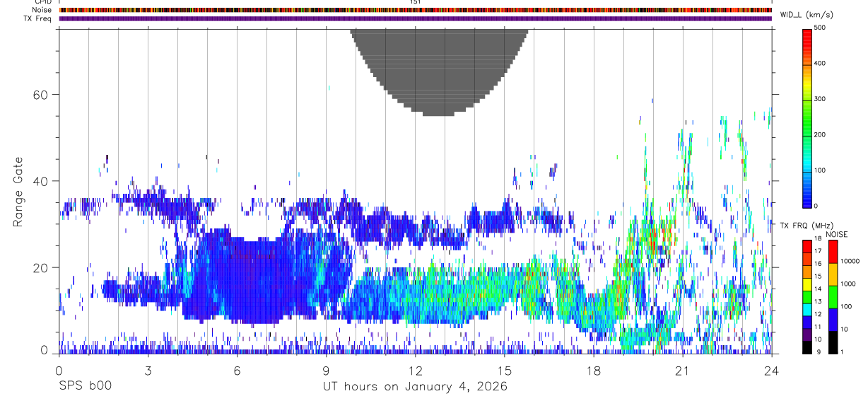Click the SPS b00 radar beam label
This screenshot has height=401, width=868.
(x=85, y=386)
